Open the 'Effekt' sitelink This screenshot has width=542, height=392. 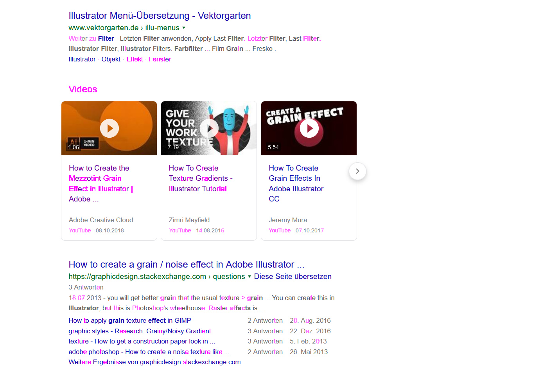tap(135, 59)
